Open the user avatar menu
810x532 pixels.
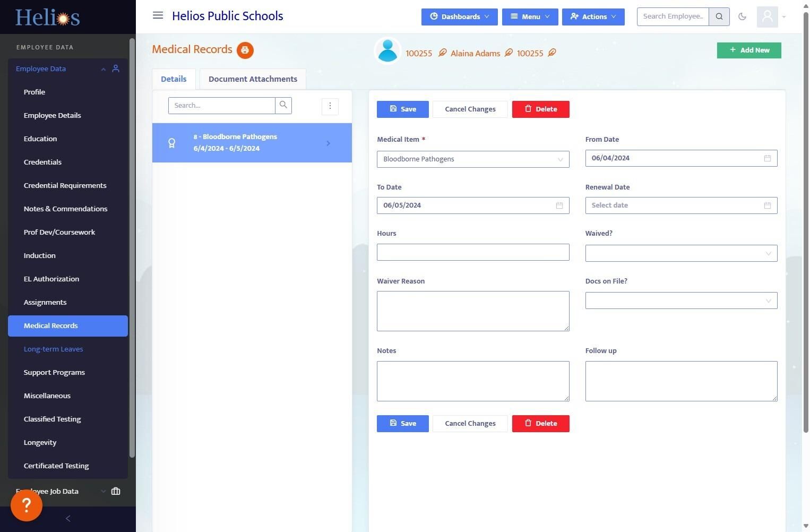click(x=771, y=16)
